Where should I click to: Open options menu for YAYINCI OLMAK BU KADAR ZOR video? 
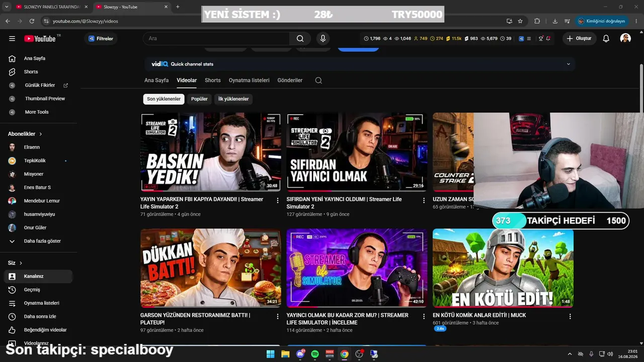[424, 316]
